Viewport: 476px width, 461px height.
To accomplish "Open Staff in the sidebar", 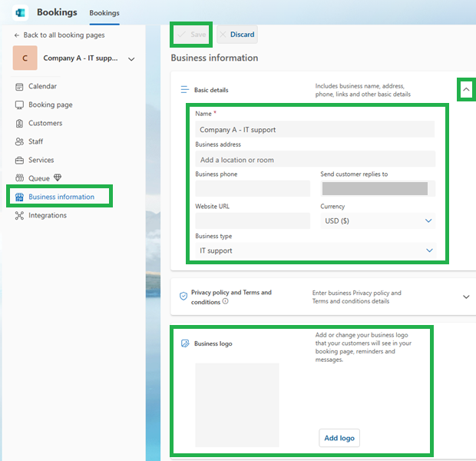I will coord(35,141).
